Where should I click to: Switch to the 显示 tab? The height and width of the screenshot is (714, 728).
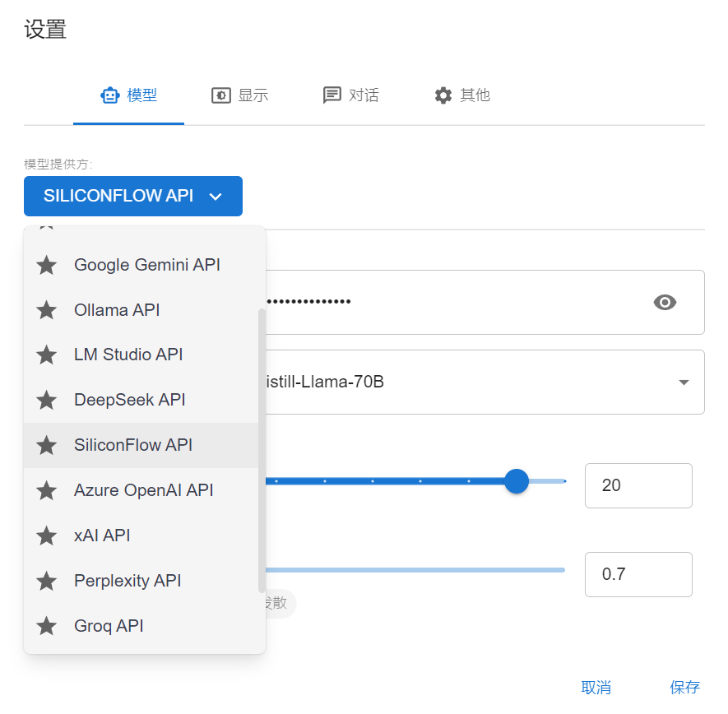click(x=239, y=95)
